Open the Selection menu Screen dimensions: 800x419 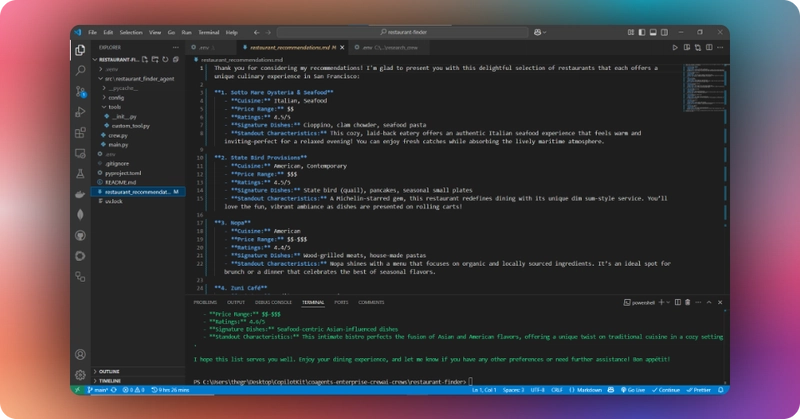131,32
